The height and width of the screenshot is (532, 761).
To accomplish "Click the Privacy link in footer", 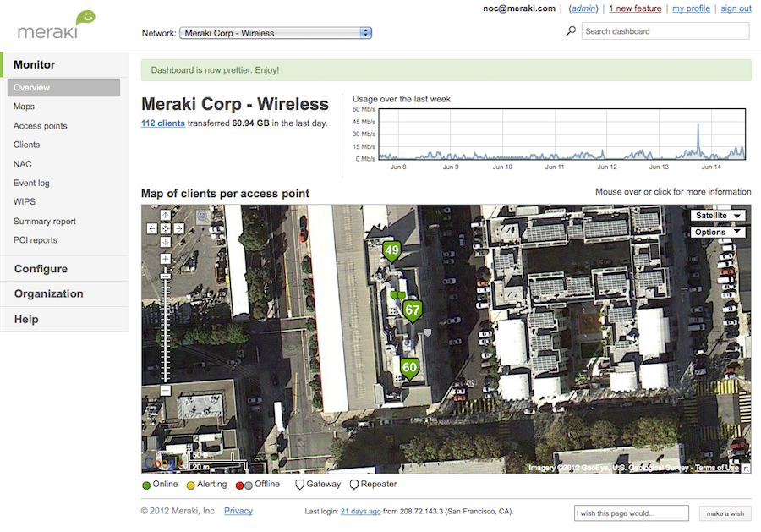I will (238, 511).
